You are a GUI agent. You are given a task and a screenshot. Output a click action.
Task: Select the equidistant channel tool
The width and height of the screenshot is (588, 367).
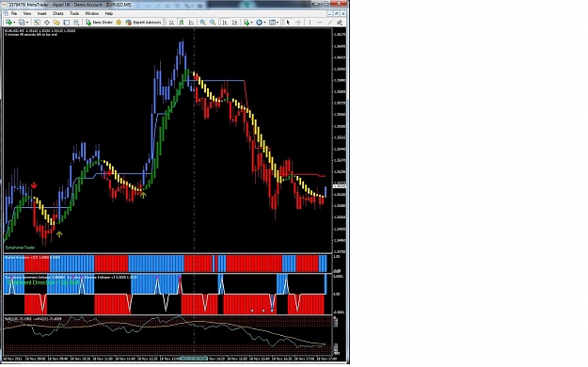click(340, 23)
